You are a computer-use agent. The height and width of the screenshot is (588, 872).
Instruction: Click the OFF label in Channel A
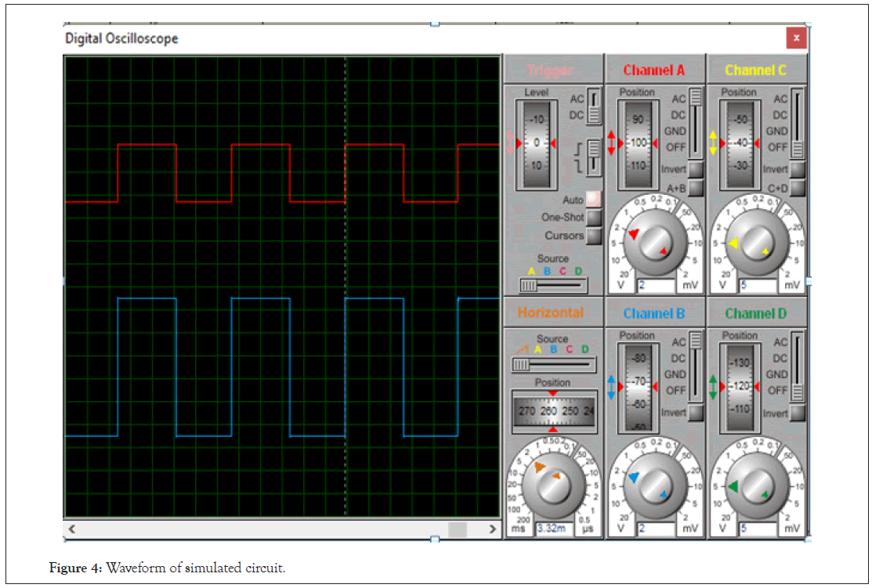pyautogui.click(x=675, y=147)
